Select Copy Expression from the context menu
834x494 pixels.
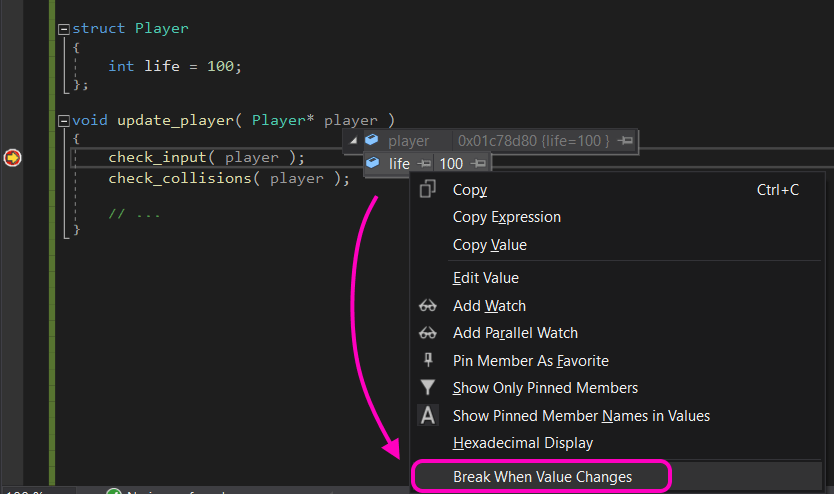[506, 217]
